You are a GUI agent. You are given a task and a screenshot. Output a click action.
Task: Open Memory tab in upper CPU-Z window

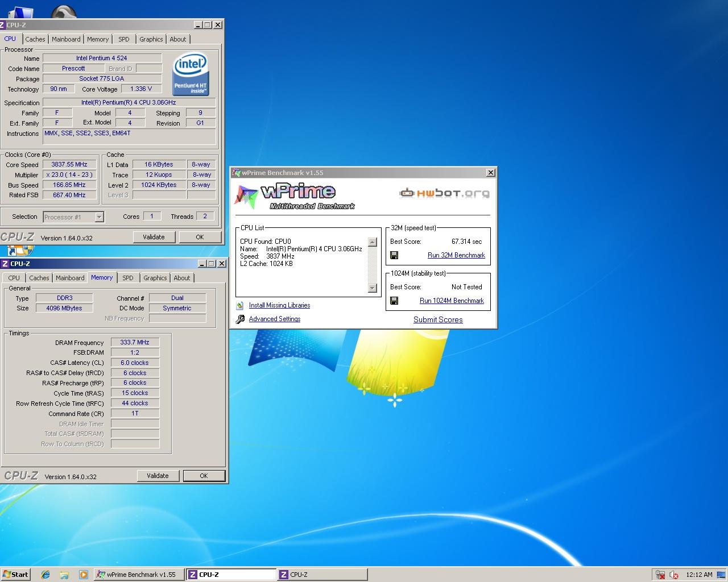(x=98, y=39)
